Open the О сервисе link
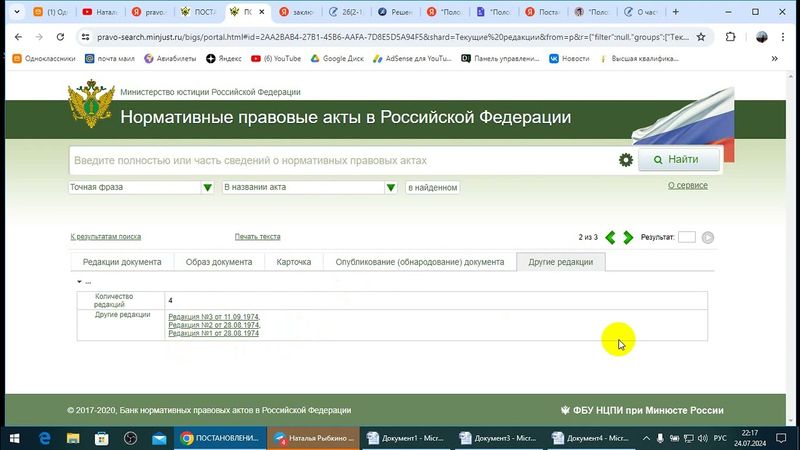Viewport: 800px width, 450px height. (x=688, y=185)
